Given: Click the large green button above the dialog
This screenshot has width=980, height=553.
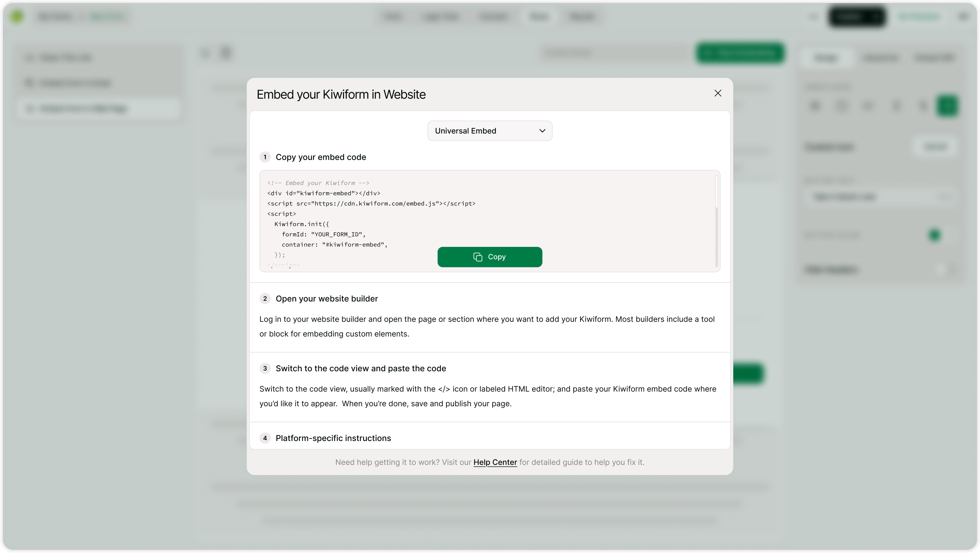Looking at the screenshot, I should click(740, 53).
